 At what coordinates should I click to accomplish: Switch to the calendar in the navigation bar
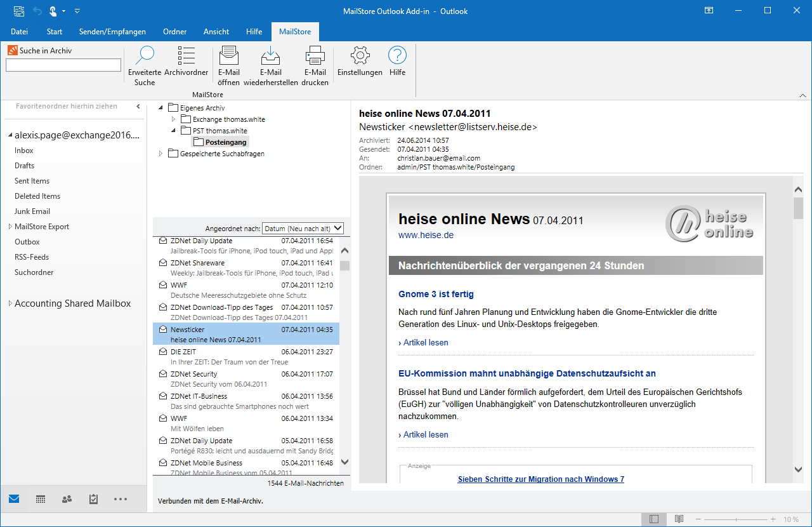(x=40, y=499)
